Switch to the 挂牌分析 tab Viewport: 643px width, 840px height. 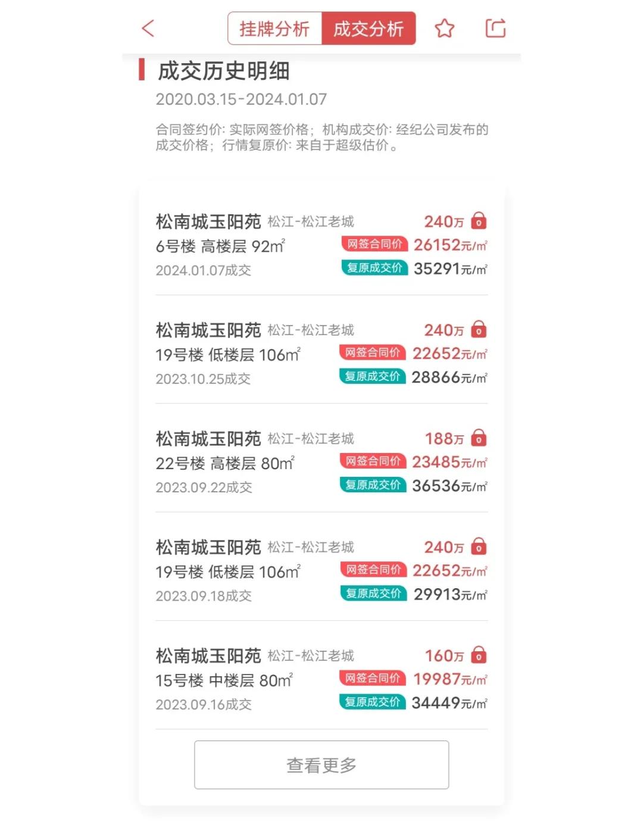click(274, 29)
